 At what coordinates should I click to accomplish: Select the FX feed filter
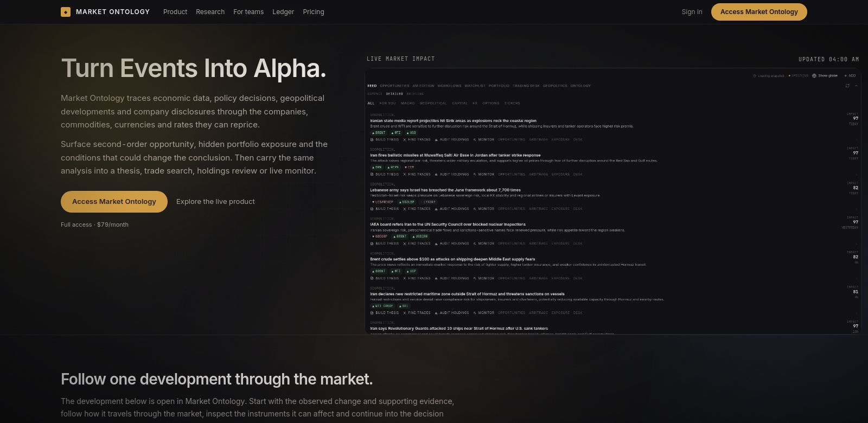[x=475, y=103]
